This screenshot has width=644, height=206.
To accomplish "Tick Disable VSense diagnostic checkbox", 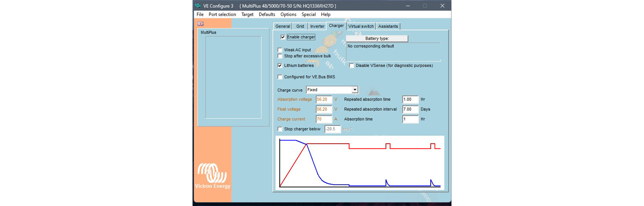I will click(352, 66).
